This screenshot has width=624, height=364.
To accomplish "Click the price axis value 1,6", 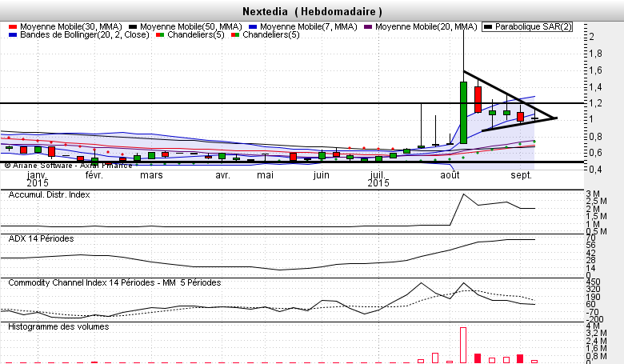I will 596,70.
